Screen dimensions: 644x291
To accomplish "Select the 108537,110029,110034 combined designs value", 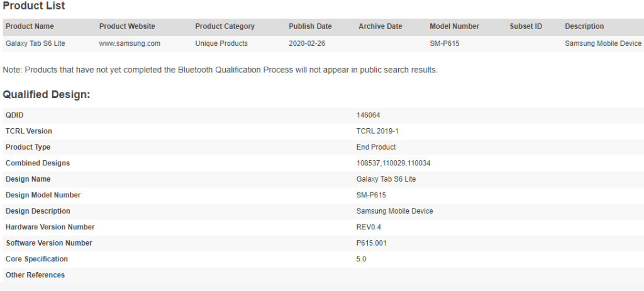I will pos(394,163).
